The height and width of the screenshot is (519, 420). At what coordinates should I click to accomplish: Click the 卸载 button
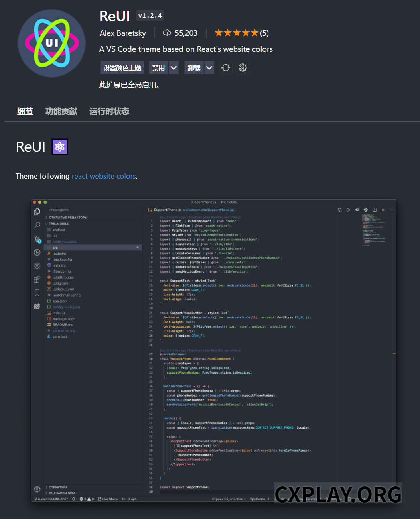pyautogui.click(x=194, y=68)
